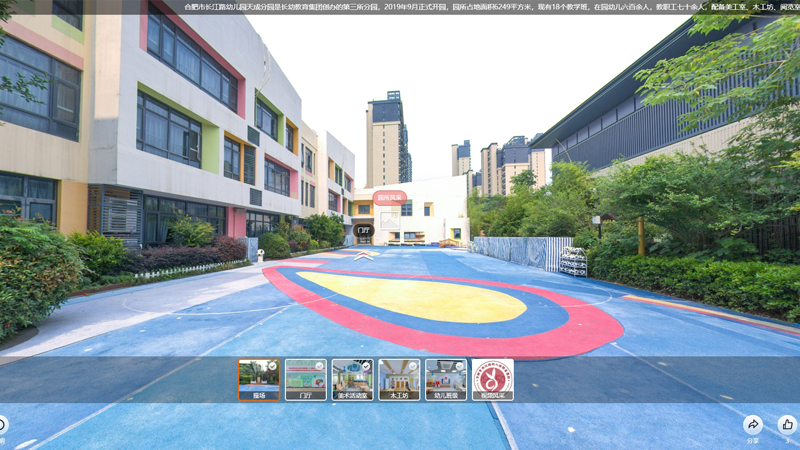
Task: Click the image gallery hotspot icon
Action: (x=389, y=221)
